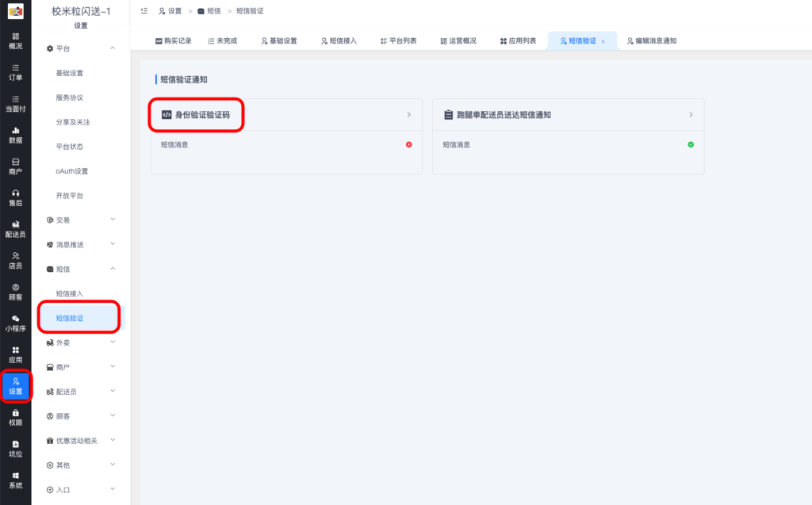Open the 配送员 courier sidebar icon
The image size is (812, 505).
[x=16, y=228]
